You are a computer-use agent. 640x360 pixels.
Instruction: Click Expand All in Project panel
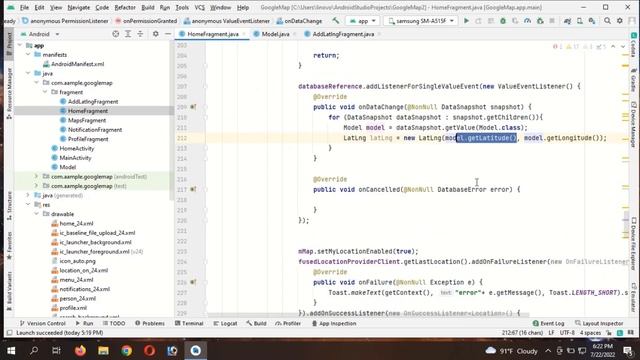point(128,34)
